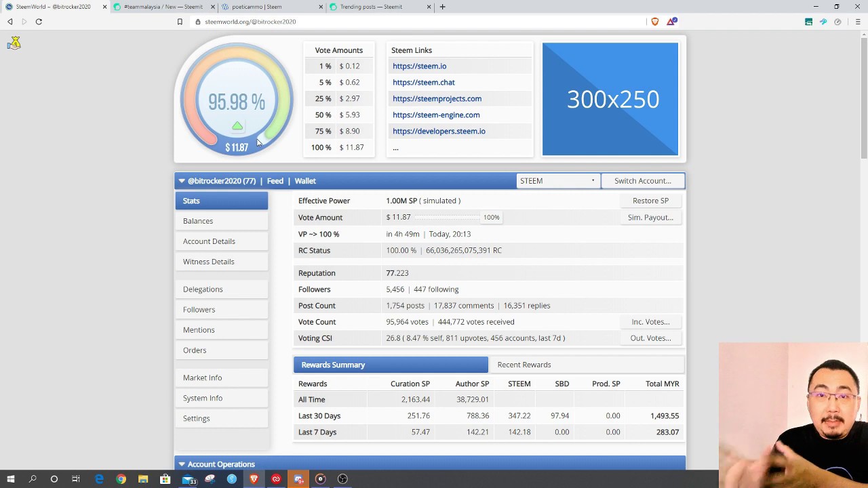The width and height of the screenshot is (868, 488).
Task: Expand more Steem Links via ellipsis
Action: tap(395, 147)
